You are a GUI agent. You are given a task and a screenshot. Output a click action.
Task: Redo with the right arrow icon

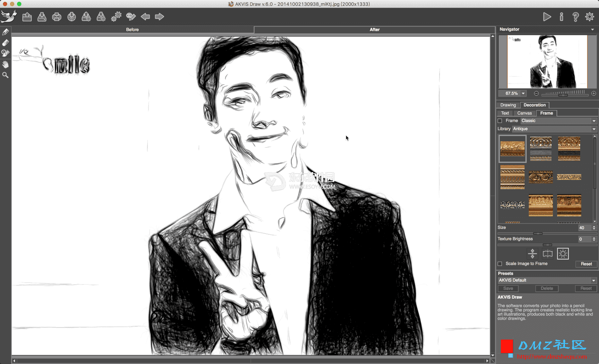159,17
